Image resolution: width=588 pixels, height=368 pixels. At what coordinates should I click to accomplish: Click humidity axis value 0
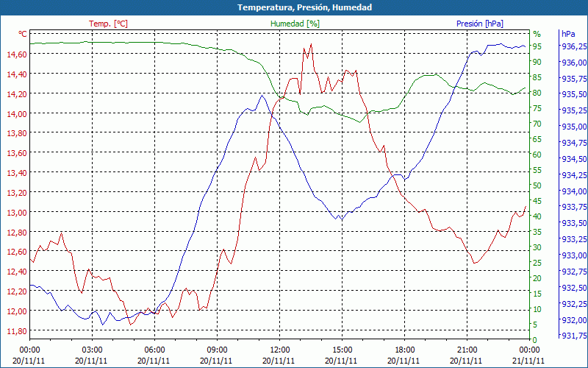pos(535,340)
